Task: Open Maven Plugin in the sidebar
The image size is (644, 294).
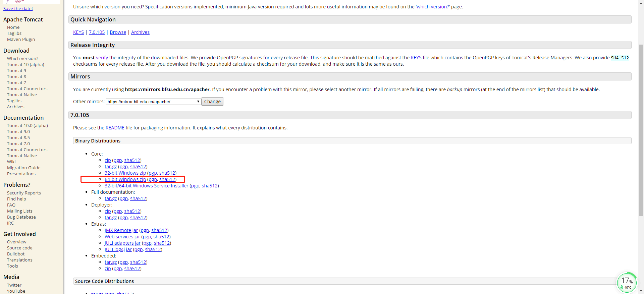Action: click(21, 40)
